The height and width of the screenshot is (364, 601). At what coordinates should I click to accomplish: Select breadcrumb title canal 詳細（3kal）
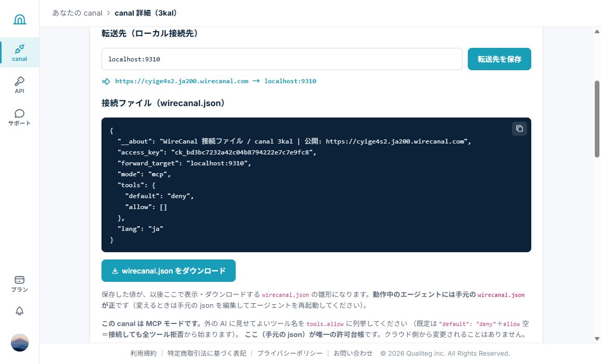pyautogui.click(x=146, y=13)
